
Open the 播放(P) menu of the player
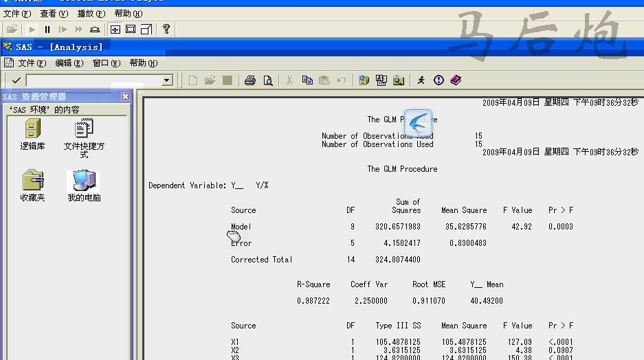click(89, 13)
